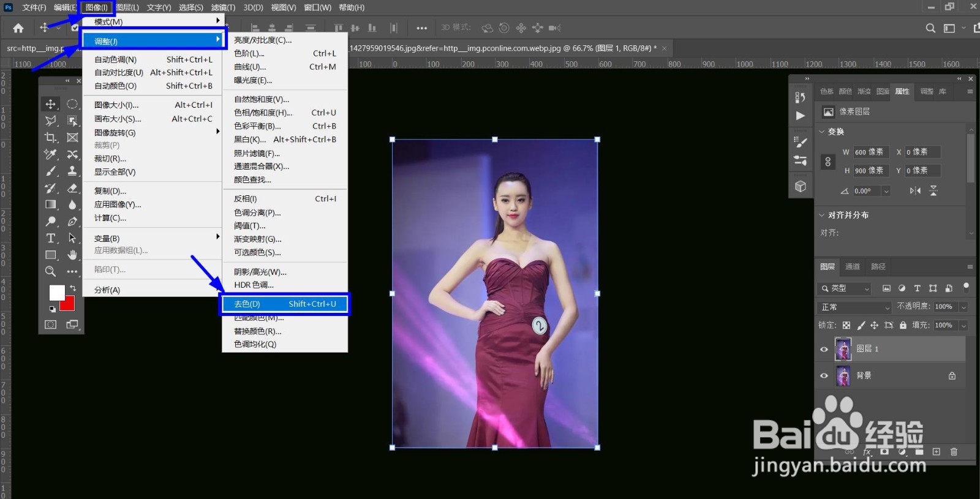This screenshot has height=499, width=980.
Task: Click the red background color swatch
Action: coord(69,305)
